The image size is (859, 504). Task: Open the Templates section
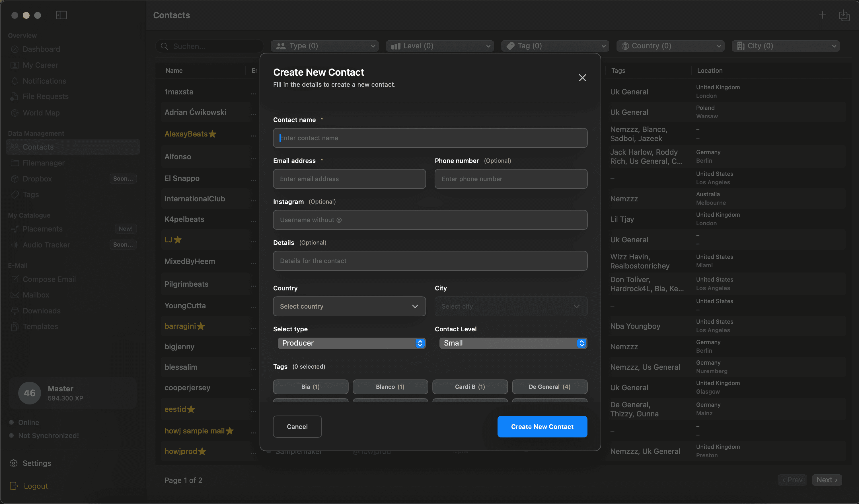click(40, 326)
